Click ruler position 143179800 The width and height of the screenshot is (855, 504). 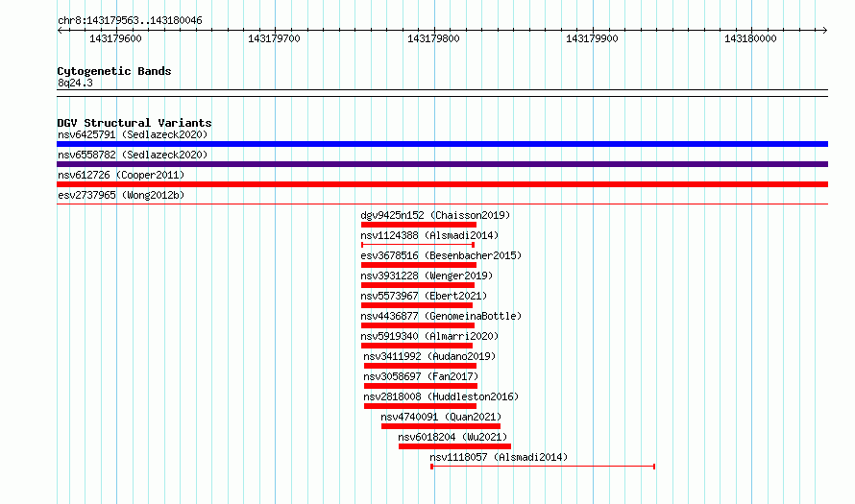tap(433, 38)
